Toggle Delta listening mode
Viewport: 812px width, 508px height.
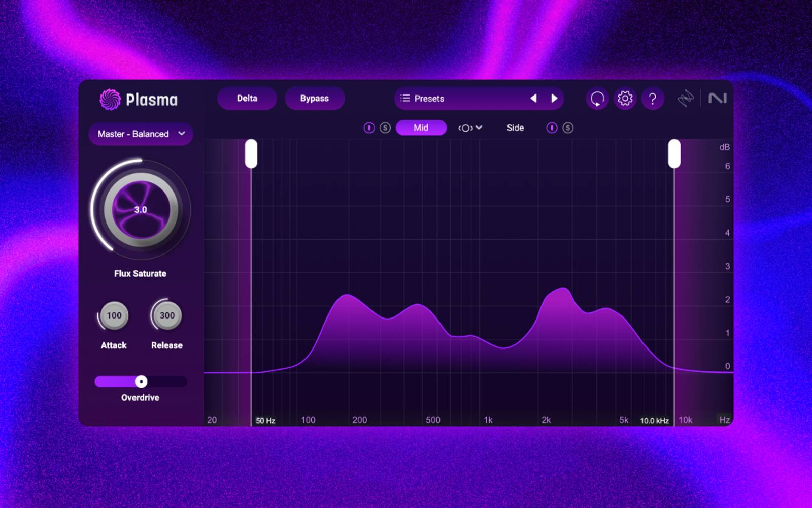pyautogui.click(x=247, y=98)
